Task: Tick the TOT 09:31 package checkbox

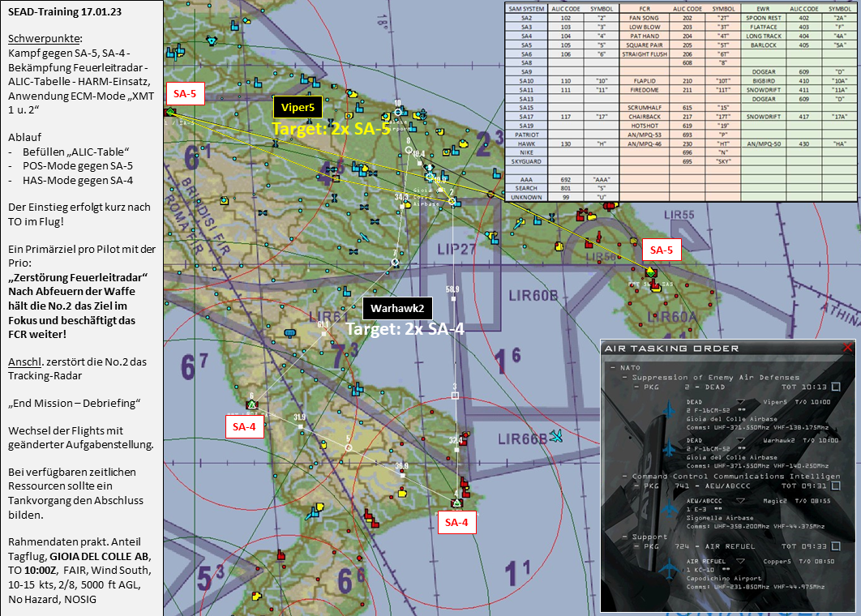Action: (x=836, y=486)
